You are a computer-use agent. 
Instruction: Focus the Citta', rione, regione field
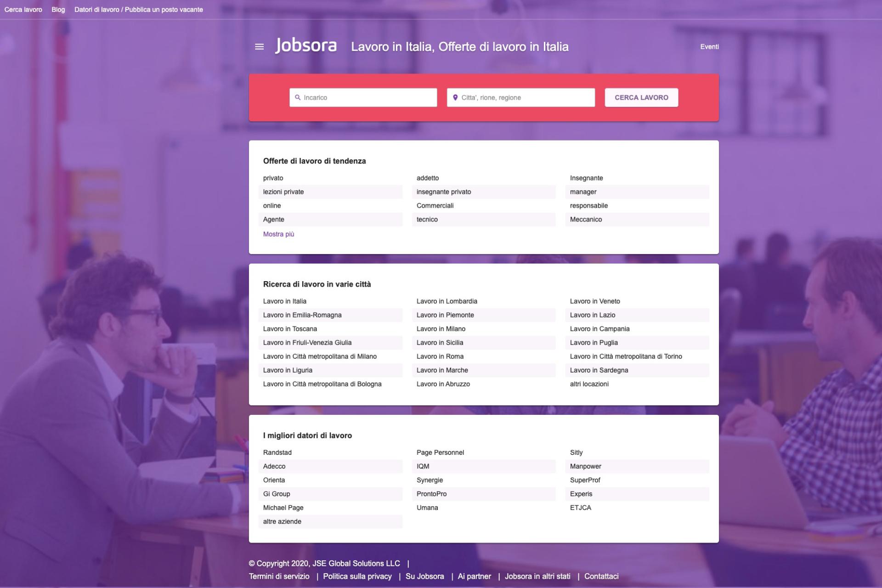(x=521, y=97)
